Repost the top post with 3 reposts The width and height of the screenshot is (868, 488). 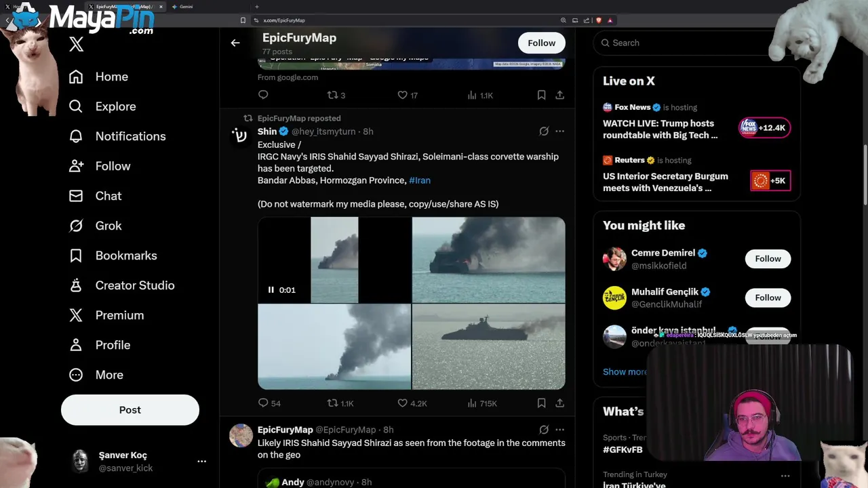click(x=336, y=96)
